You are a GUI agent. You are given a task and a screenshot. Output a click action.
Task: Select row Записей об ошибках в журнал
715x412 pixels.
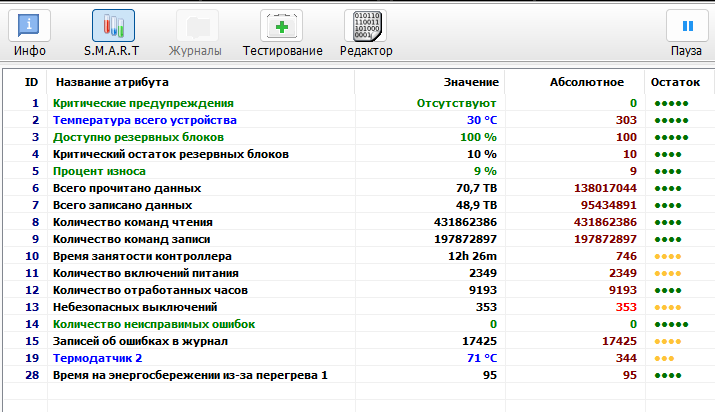[x=359, y=341]
